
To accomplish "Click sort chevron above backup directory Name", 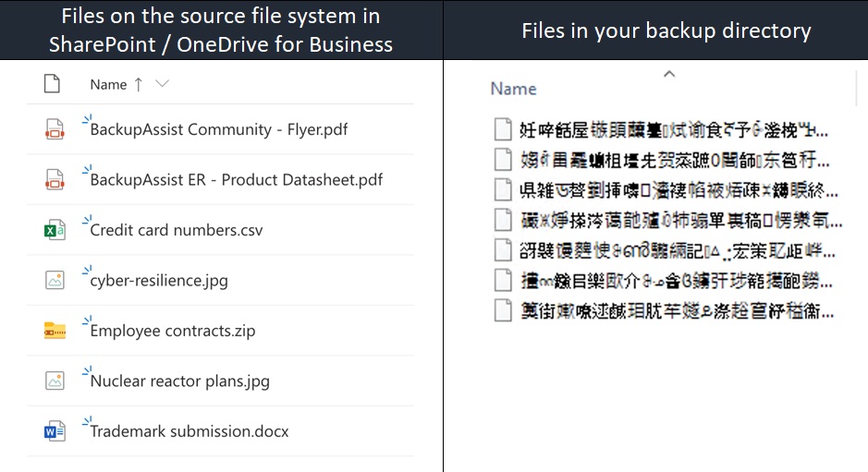I will (669, 74).
